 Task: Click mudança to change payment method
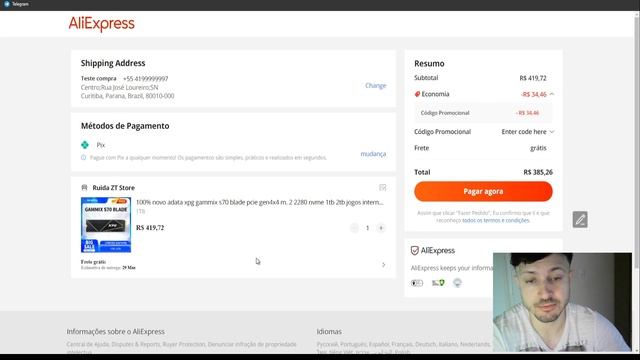(373, 153)
